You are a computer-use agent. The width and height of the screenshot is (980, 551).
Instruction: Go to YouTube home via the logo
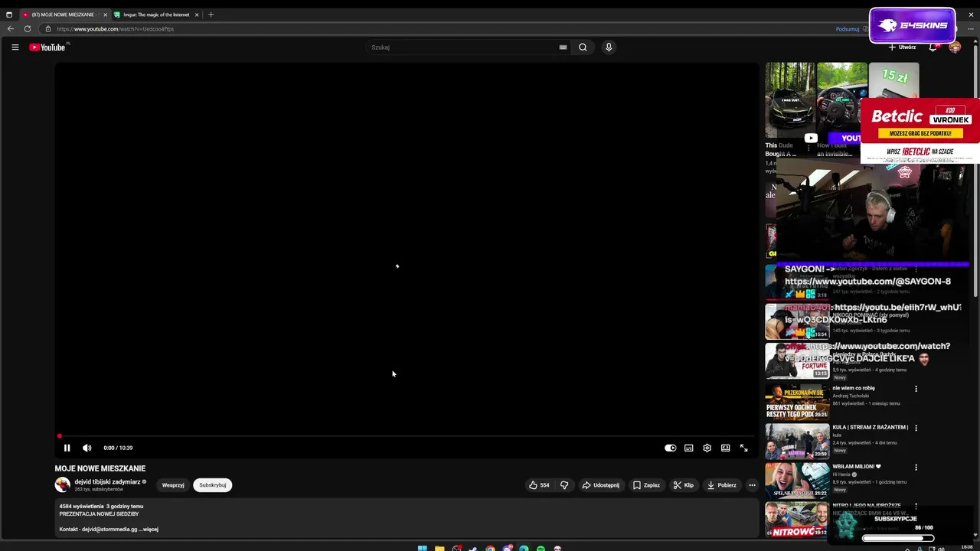pyautogui.click(x=47, y=47)
